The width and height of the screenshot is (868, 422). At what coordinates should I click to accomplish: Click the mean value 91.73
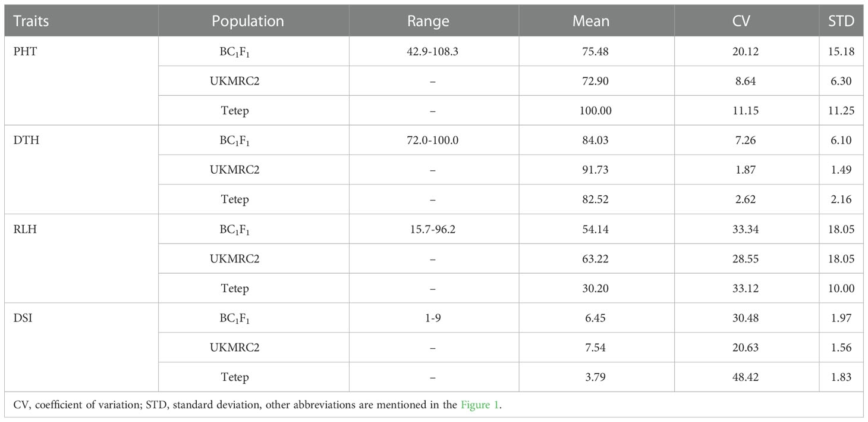[x=596, y=170]
